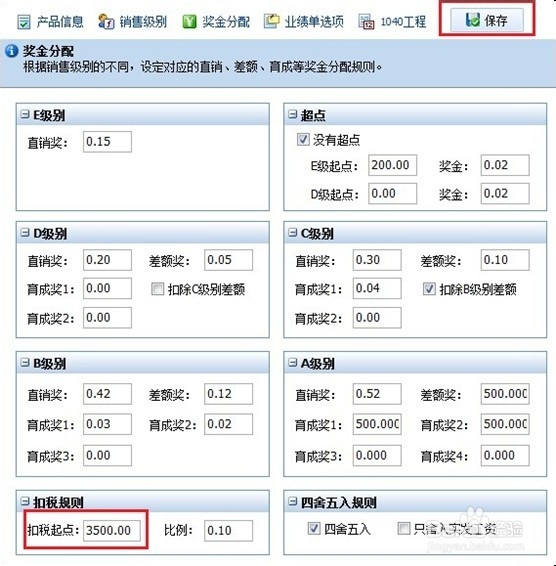This screenshot has width=556, height=566.
Task: Click the C级别 育成奖2 field
Action: 377,318
